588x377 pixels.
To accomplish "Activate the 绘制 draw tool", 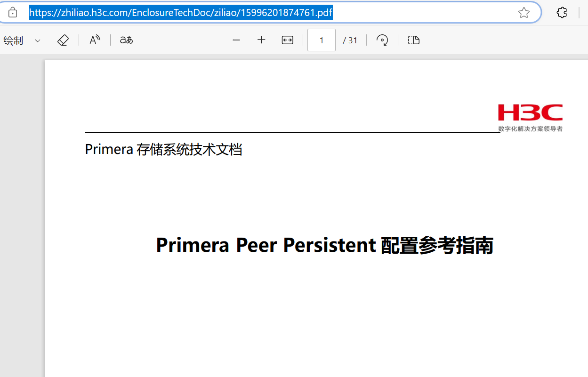I will [x=13, y=40].
